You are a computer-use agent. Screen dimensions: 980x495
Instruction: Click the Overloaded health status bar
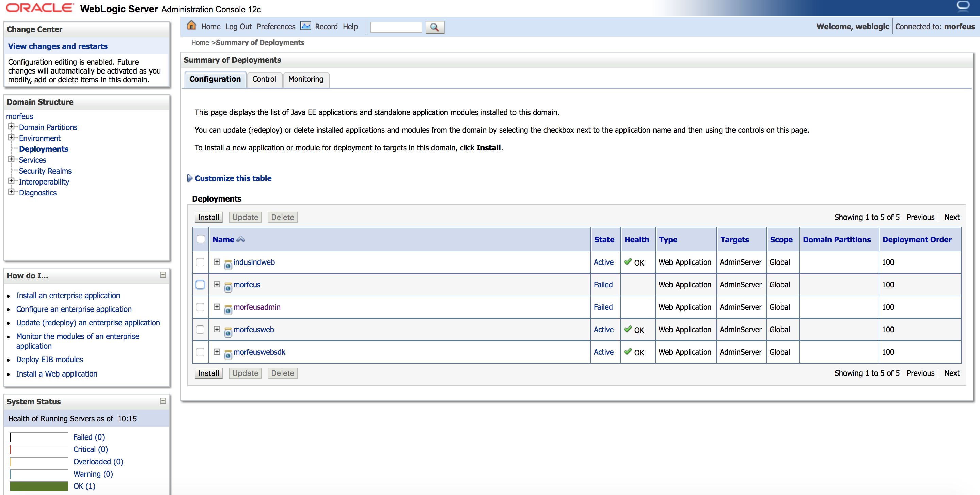tap(39, 462)
